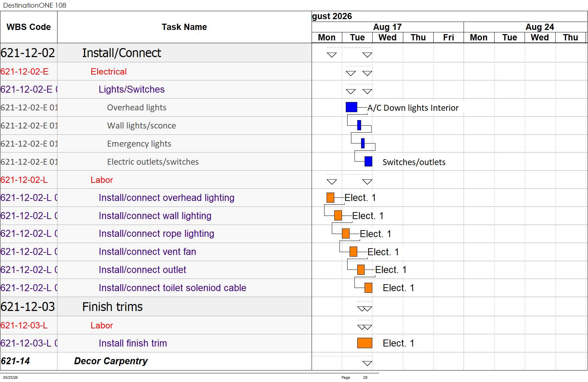Click Install/Connect summary end triangle

pyautogui.click(x=367, y=55)
